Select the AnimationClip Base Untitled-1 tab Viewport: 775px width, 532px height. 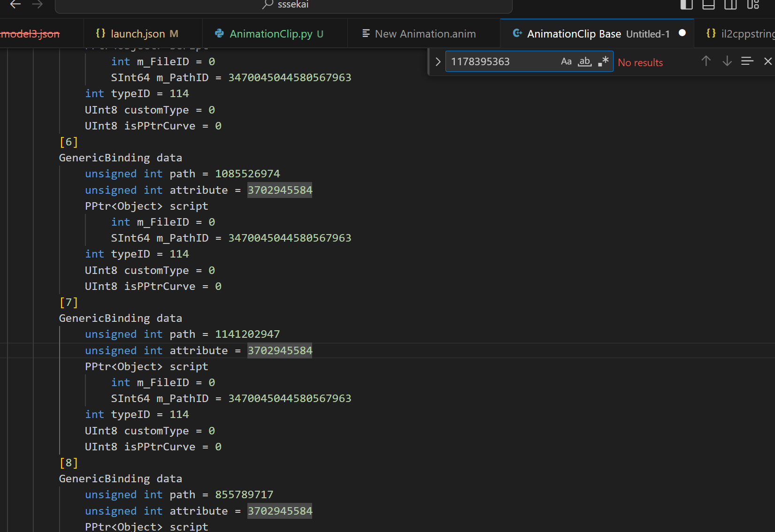click(597, 34)
